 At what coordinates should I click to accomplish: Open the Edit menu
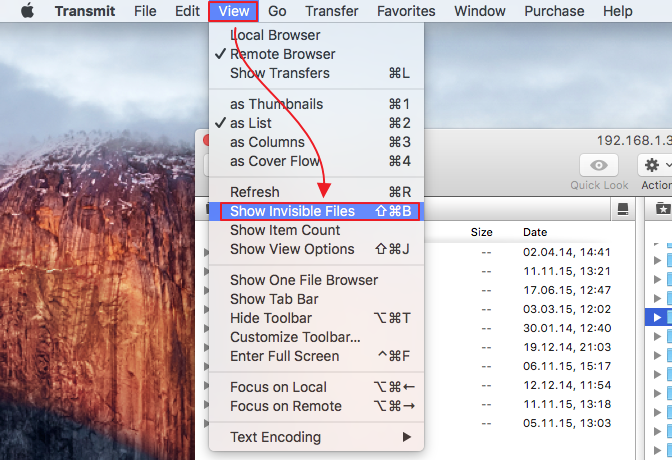187,11
